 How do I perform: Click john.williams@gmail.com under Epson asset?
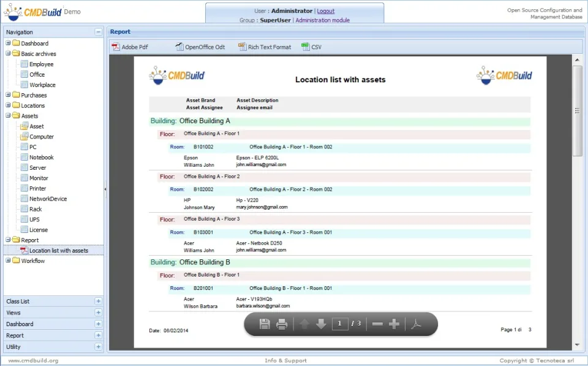pos(261,165)
